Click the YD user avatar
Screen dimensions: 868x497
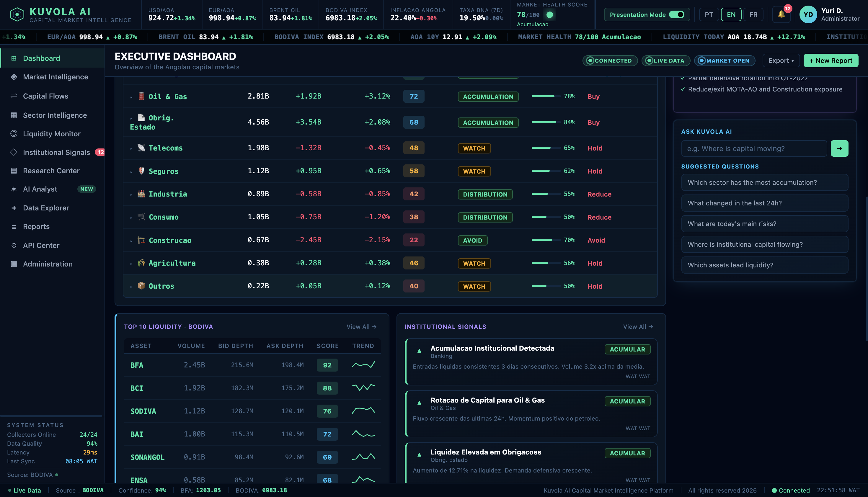point(808,14)
